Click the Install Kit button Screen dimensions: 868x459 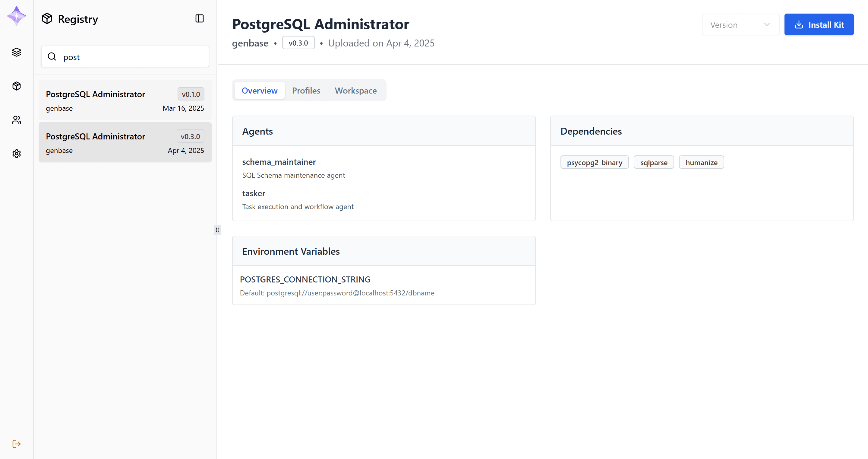(819, 25)
